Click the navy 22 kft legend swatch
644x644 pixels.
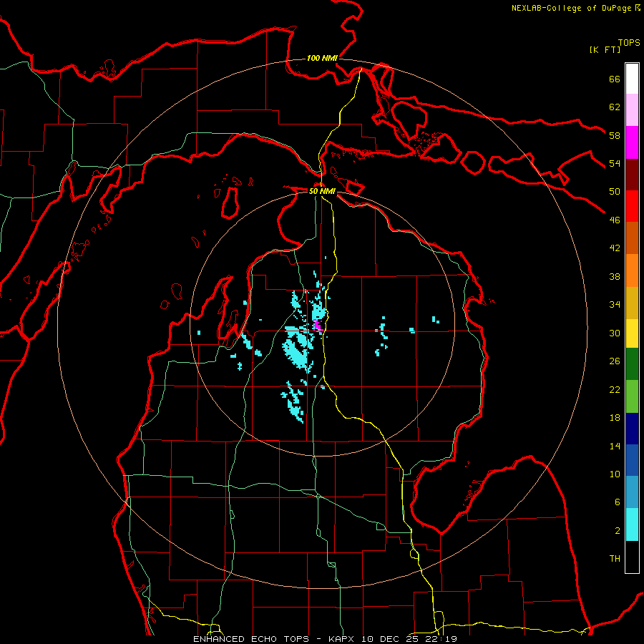coord(632,429)
